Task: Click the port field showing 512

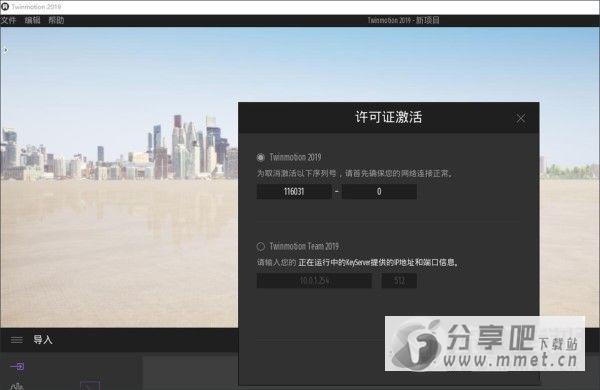Action: [399, 281]
